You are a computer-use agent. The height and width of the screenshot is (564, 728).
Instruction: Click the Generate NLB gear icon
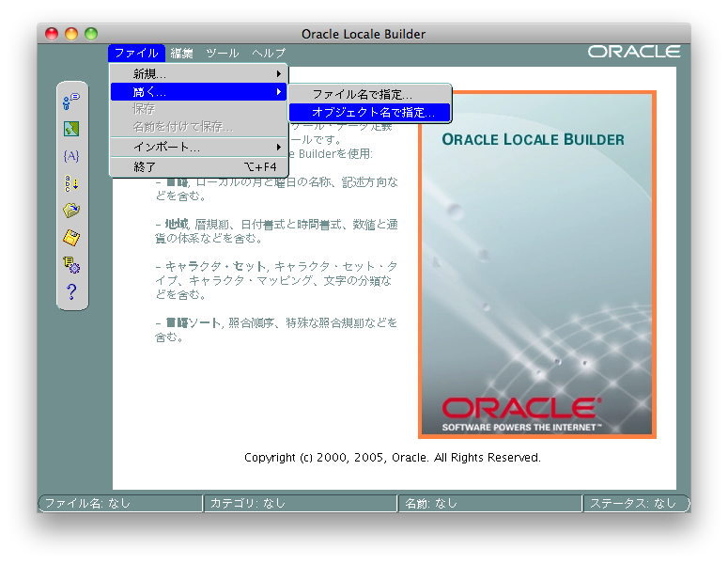point(71,265)
